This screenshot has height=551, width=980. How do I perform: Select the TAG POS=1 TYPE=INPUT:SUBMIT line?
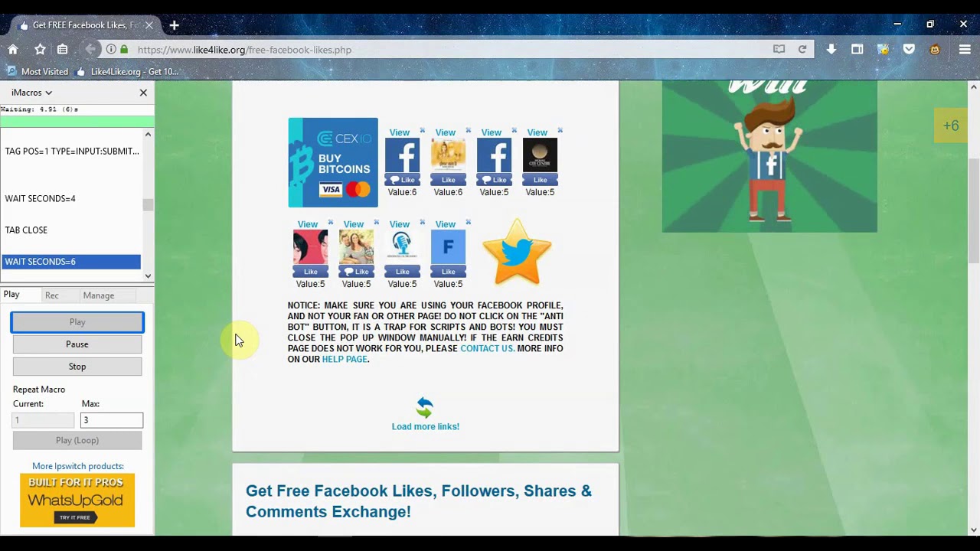click(x=71, y=151)
